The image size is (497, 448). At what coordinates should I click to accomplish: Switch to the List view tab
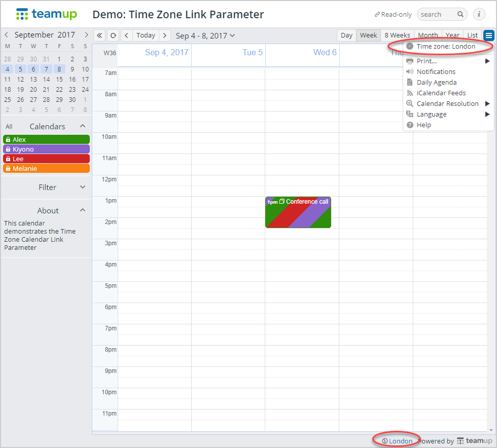point(472,35)
